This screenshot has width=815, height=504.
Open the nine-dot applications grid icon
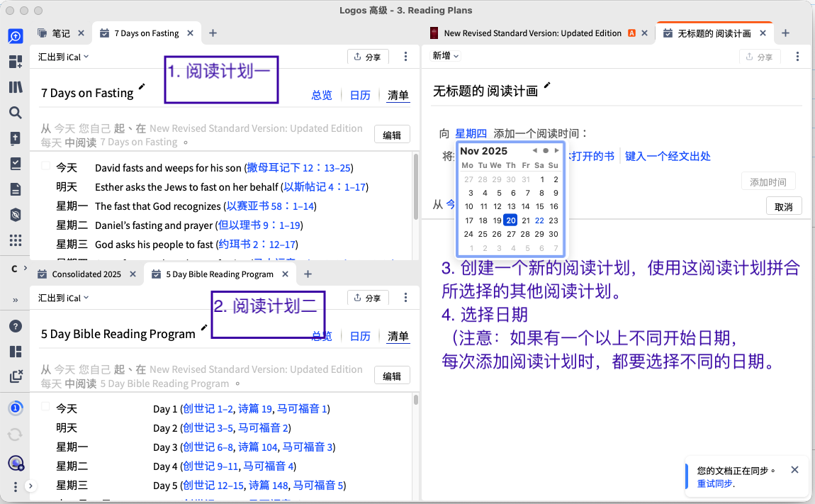pos(16,240)
